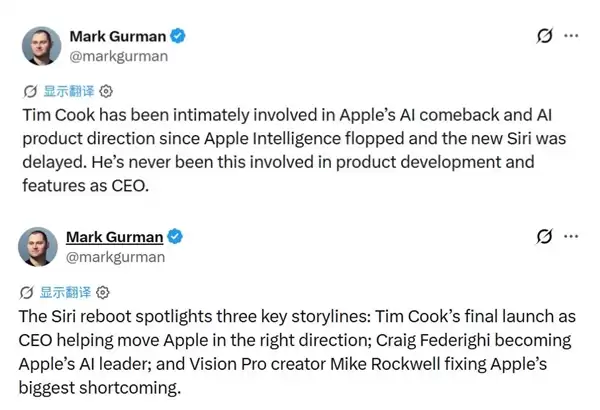Click verified badge beside first Mark Gurman name

pyautogui.click(x=178, y=36)
